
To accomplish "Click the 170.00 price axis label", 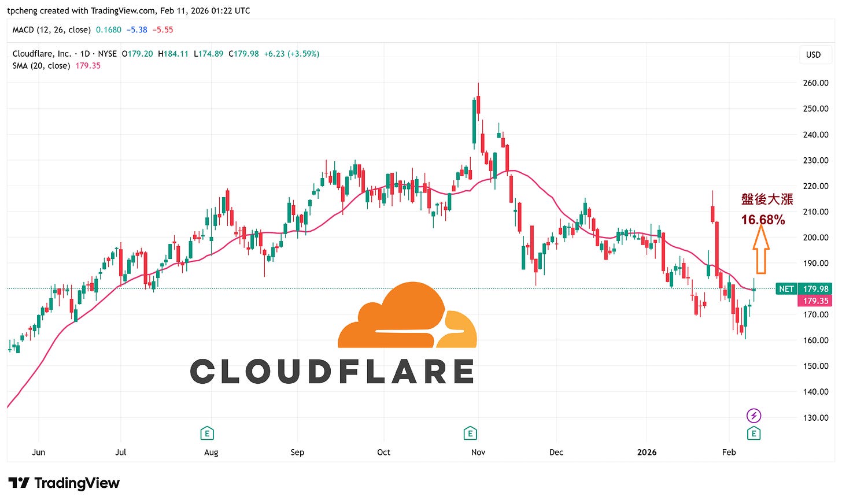I will coord(815,314).
